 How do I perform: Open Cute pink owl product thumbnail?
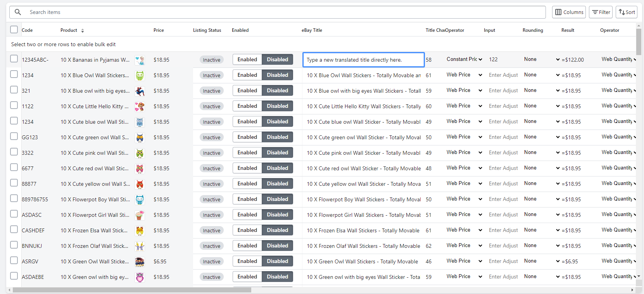pos(140,153)
